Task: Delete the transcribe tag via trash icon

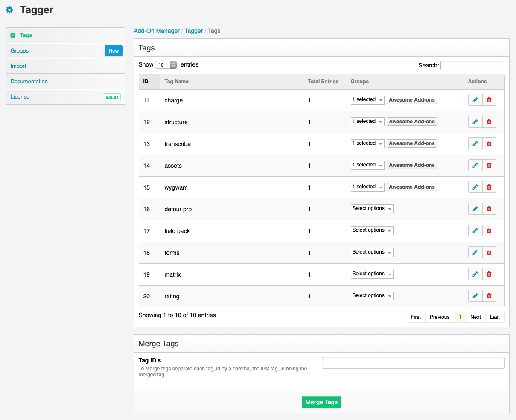Action: pos(489,143)
